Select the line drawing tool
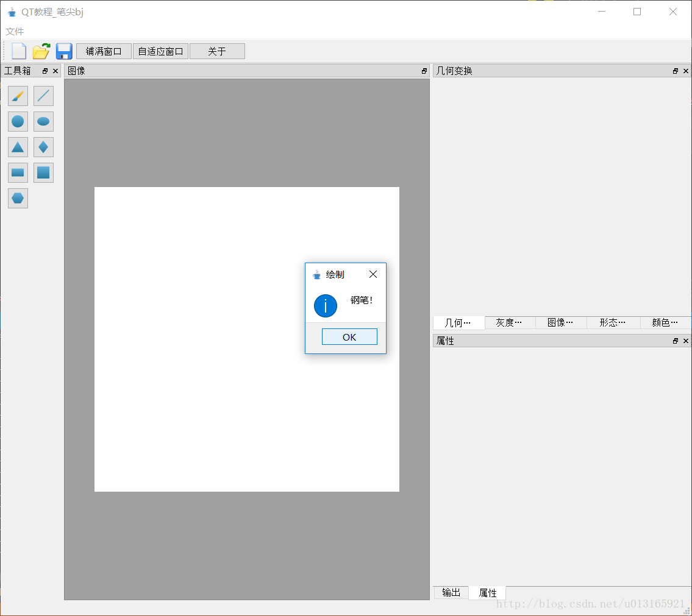Screen dimensions: 692x616 [43, 96]
